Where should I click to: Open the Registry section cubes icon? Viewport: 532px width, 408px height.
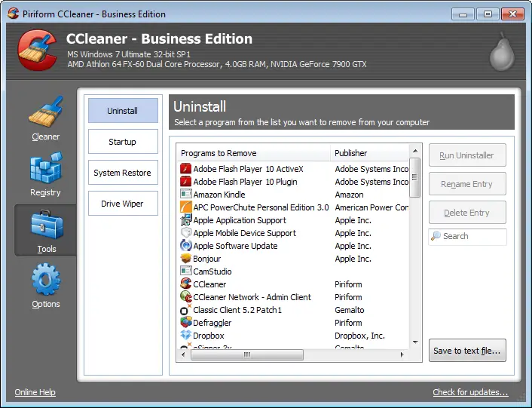[x=46, y=167]
